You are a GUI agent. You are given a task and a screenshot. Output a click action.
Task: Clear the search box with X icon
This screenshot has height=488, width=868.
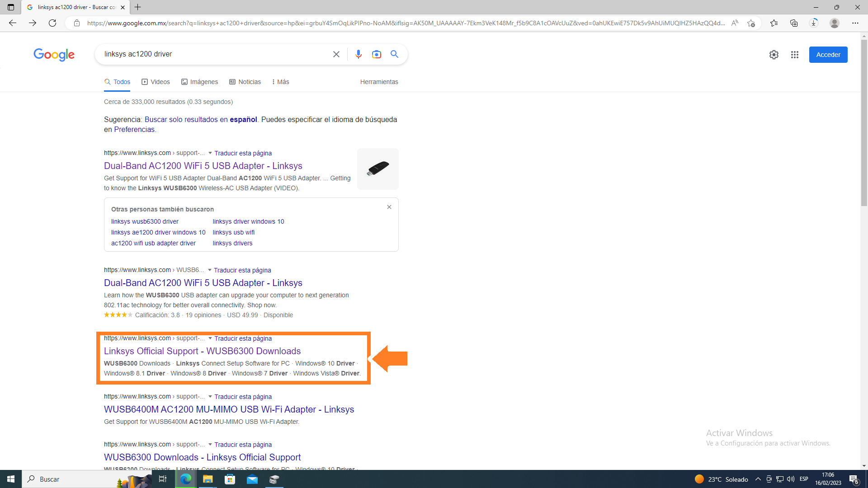coord(336,54)
